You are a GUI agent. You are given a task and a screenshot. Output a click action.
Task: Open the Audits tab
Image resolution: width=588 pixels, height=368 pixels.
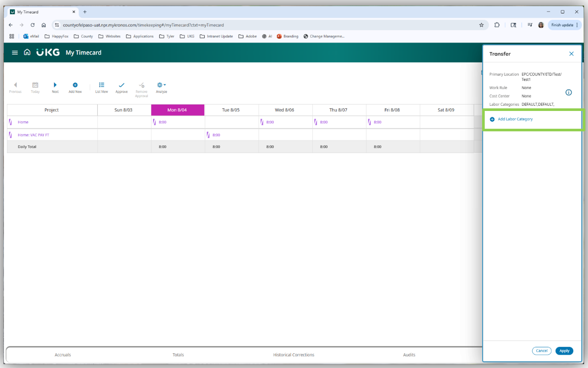click(409, 355)
